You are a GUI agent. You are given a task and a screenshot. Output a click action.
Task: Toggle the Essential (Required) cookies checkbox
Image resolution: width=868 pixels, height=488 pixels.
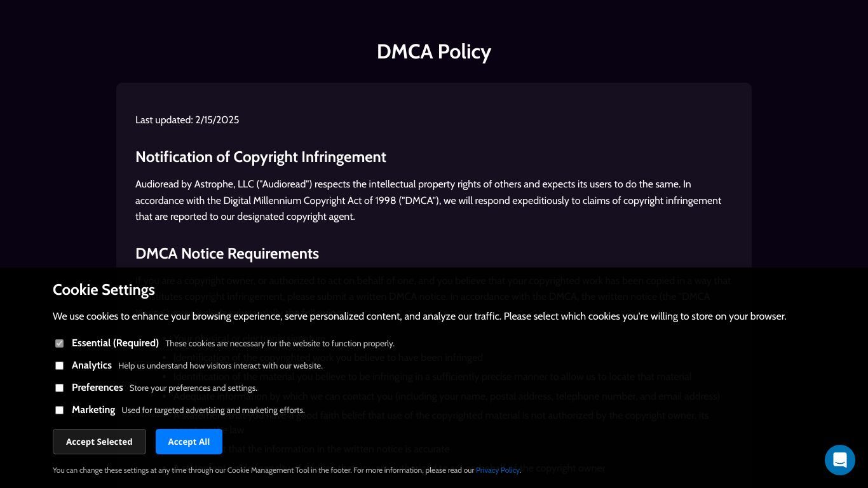pos(59,344)
